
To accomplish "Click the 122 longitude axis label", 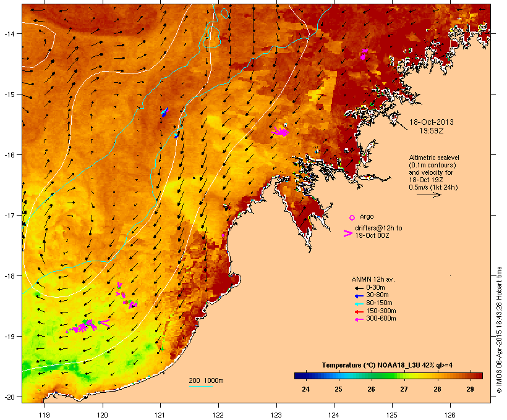I will (x=218, y=415).
